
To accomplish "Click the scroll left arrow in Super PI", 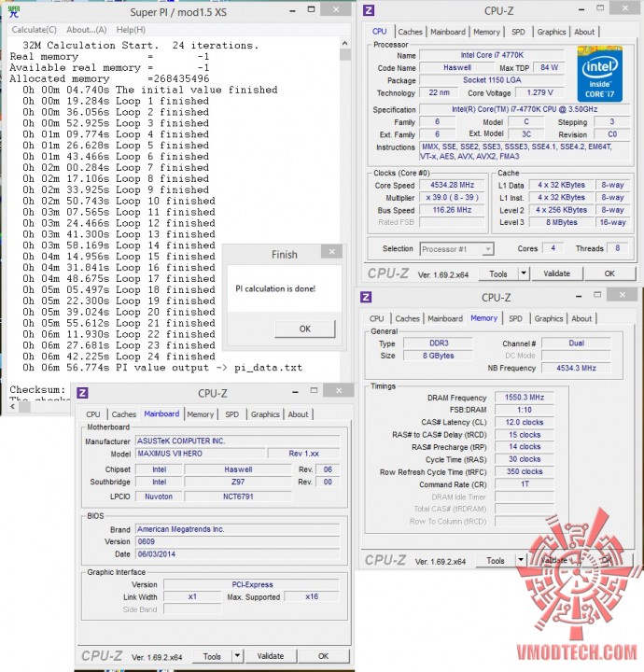I will pos(13,407).
